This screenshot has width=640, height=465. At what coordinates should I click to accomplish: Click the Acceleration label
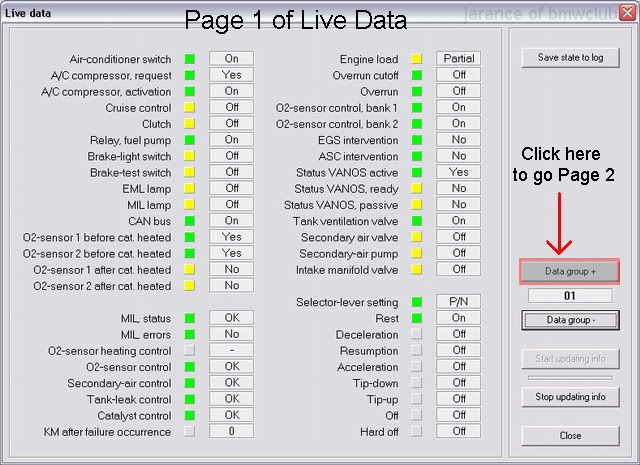[x=367, y=367]
